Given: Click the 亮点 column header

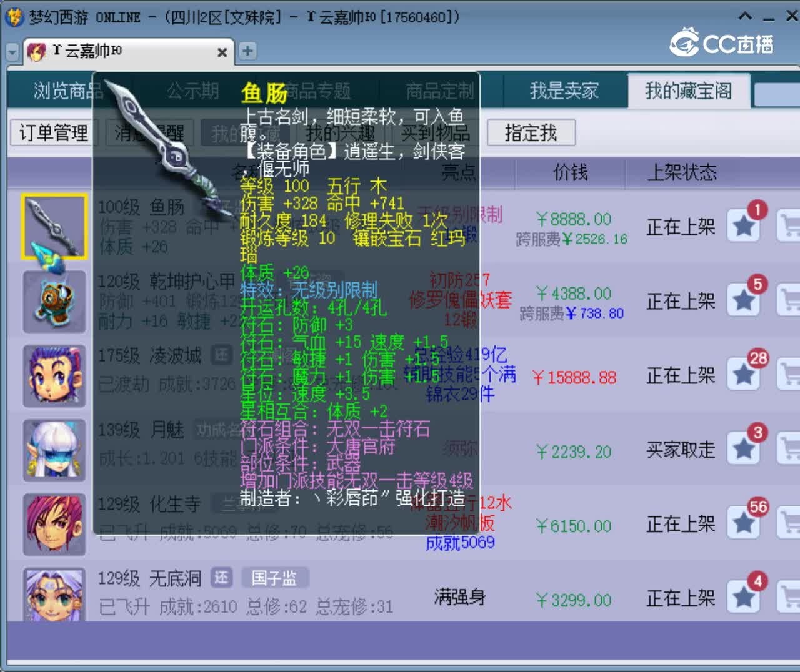Looking at the screenshot, I should pyautogui.click(x=459, y=172).
